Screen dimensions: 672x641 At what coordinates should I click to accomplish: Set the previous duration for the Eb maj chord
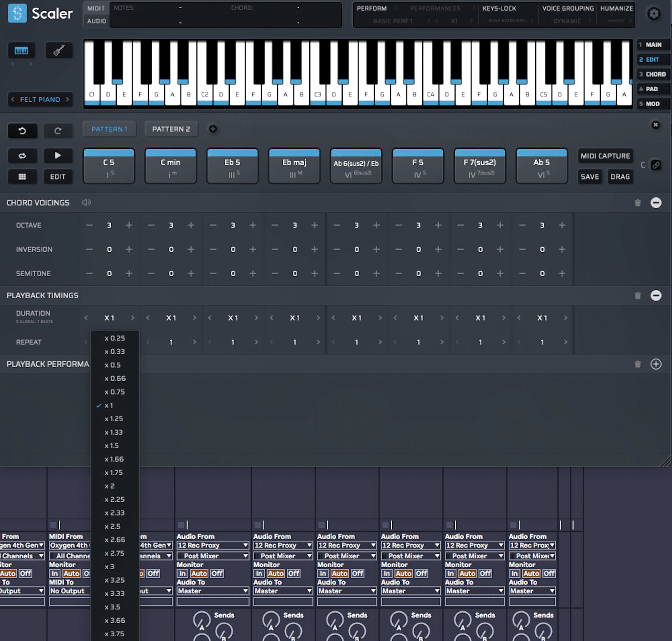[271, 318]
